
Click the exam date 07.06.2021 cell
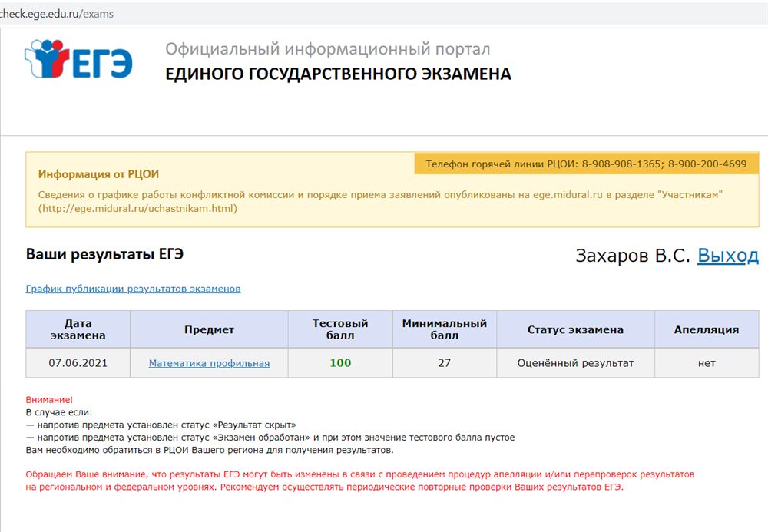pos(78,363)
